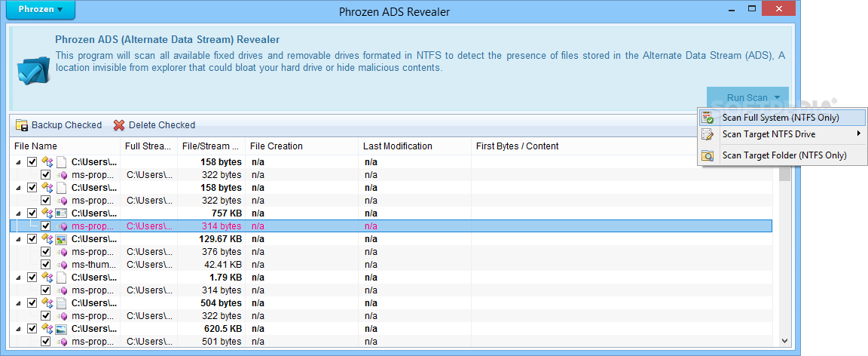The height and width of the screenshot is (356, 868).
Task: Click the vertical scrollbar down arrow
Action: [784, 341]
